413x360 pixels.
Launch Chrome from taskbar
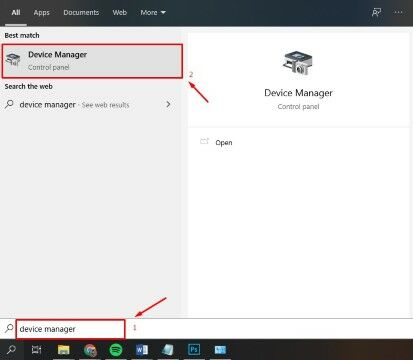coord(90,350)
